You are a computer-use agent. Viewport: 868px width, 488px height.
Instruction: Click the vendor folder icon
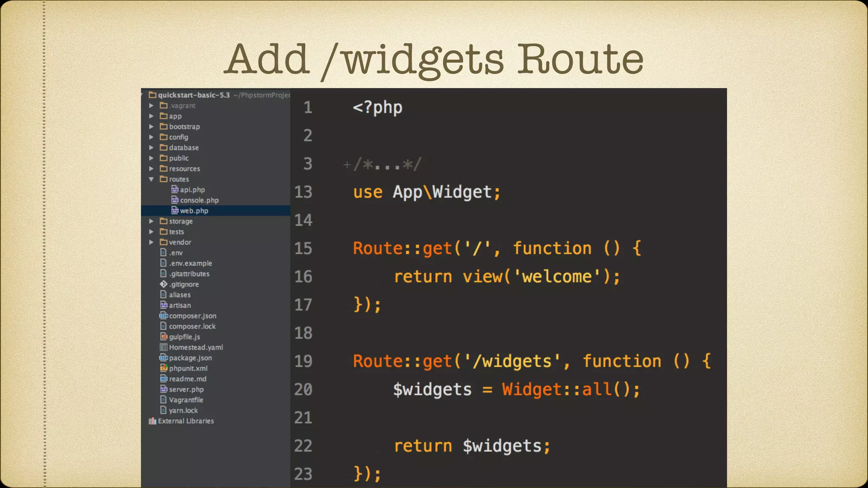click(164, 242)
